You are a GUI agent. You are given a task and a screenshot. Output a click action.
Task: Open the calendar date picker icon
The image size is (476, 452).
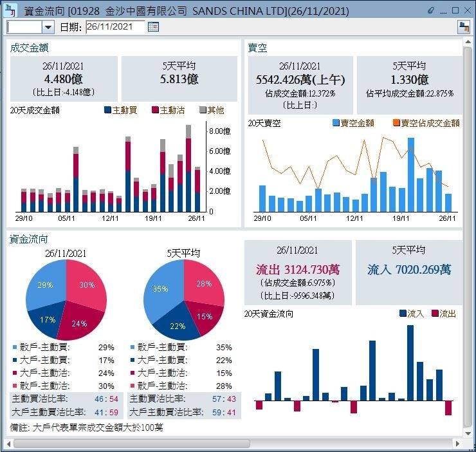[153, 26]
